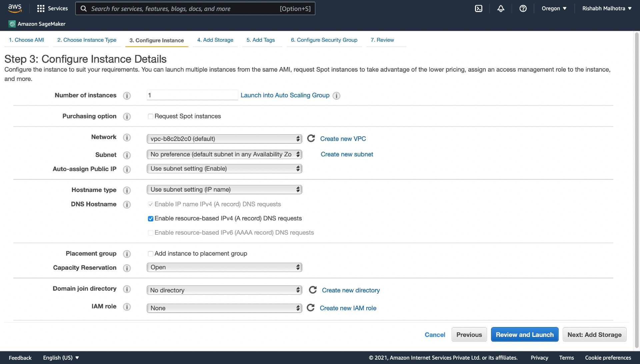Refresh the directory list

[x=313, y=290]
